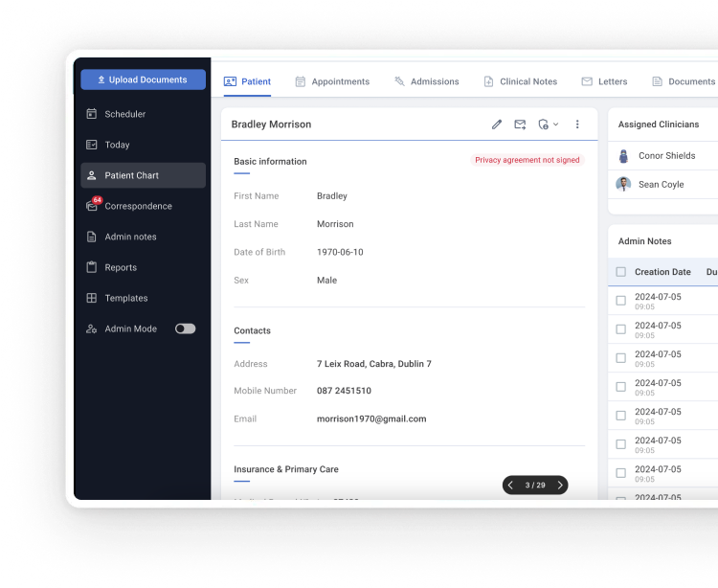Tick the first admin note row checkbox

click(x=620, y=301)
